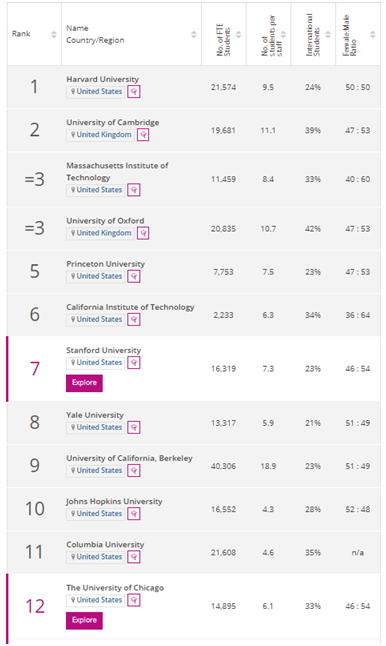Sort by No. of FTE Students
The height and width of the screenshot is (646, 386).
click(x=239, y=35)
